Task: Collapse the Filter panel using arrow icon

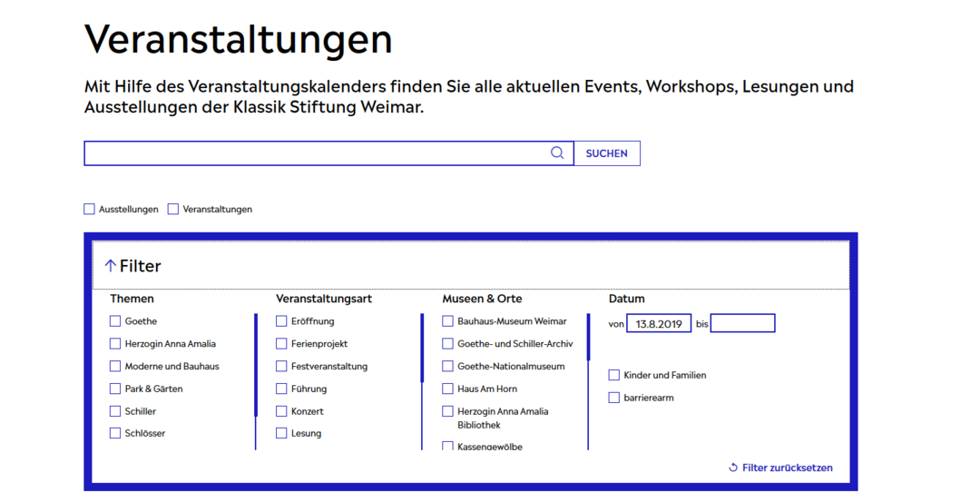Action: [x=111, y=266]
